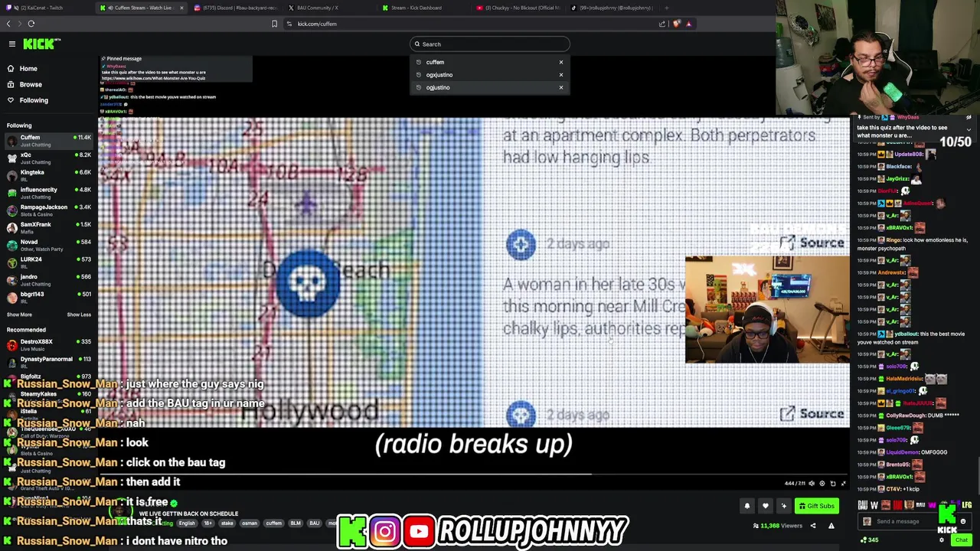
Task: Open SamXFrank channel in sidebar
Action: click(48, 228)
